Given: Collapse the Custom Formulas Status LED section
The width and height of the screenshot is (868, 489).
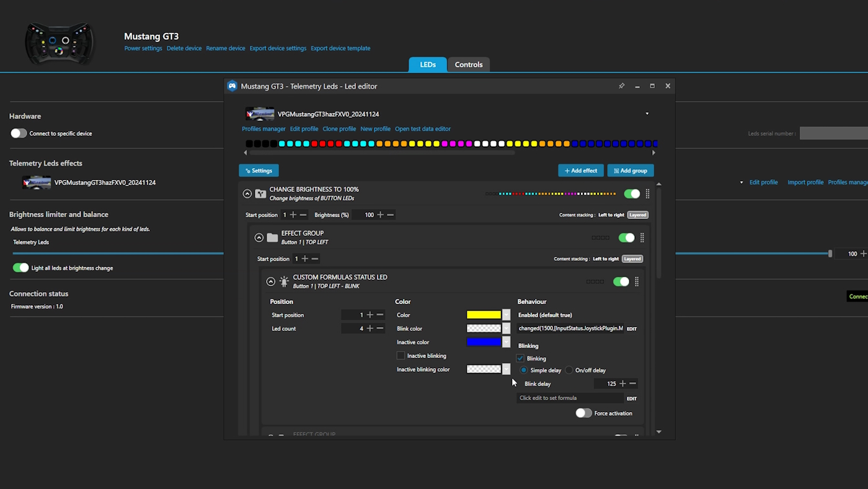Looking at the screenshot, I should (x=271, y=282).
